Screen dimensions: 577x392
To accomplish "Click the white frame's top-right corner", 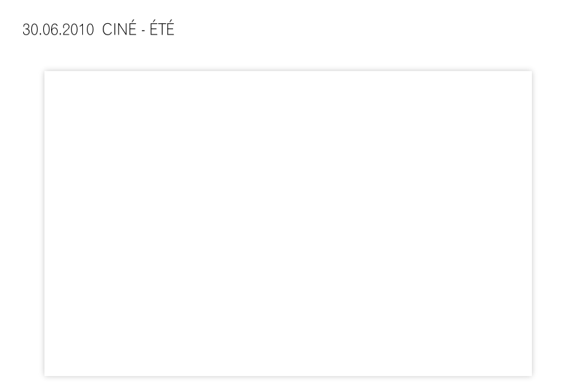I will pyautogui.click(x=531, y=72).
